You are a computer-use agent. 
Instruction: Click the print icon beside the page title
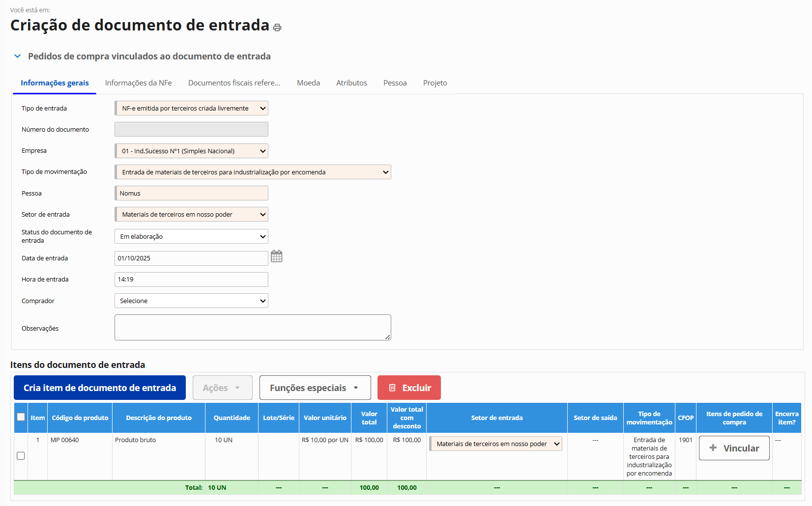(277, 28)
